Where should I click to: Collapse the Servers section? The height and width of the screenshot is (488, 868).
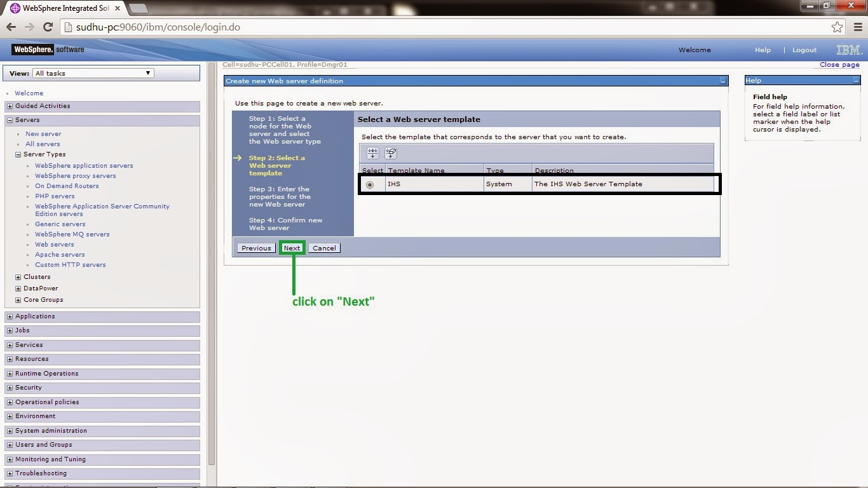pos(10,120)
